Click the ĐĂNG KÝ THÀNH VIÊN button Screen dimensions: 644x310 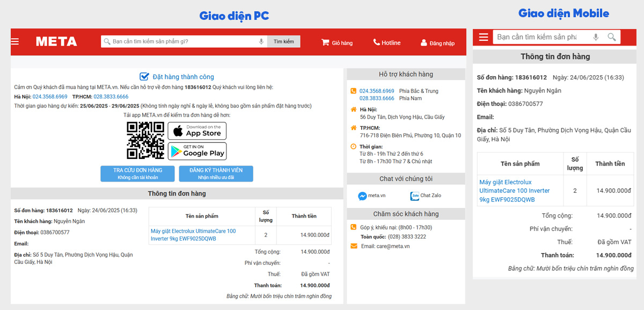tap(216, 174)
